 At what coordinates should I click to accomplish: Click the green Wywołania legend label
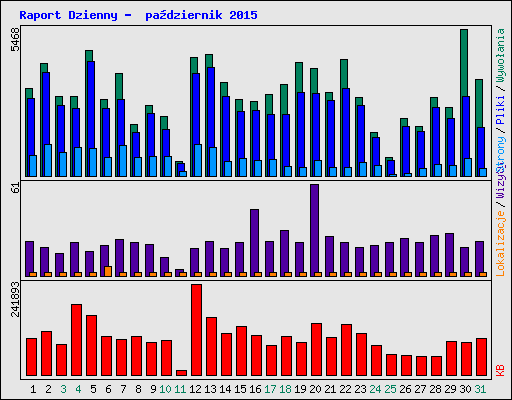[x=501, y=56]
